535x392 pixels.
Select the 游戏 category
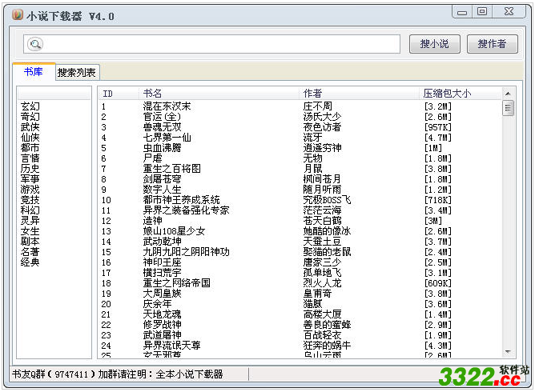[x=30, y=190]
